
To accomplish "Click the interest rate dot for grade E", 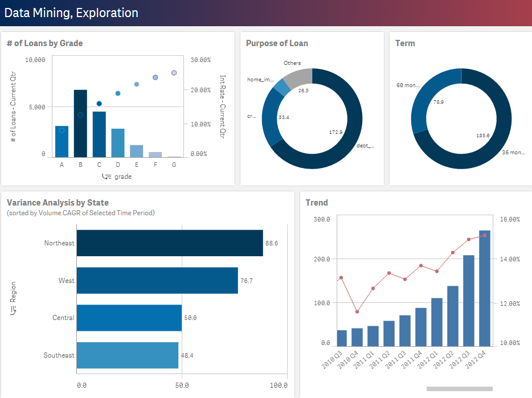I will click(x=137, y=84).
